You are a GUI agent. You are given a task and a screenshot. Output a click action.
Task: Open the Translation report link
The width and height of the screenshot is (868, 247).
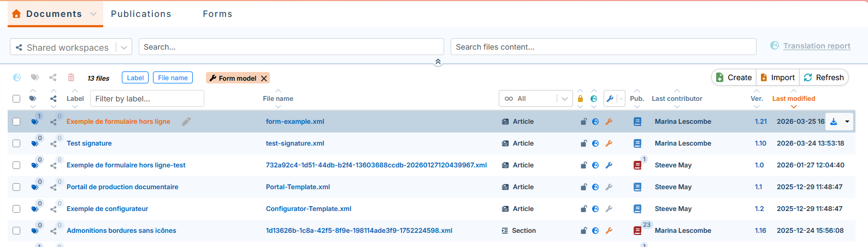point(817,46)
